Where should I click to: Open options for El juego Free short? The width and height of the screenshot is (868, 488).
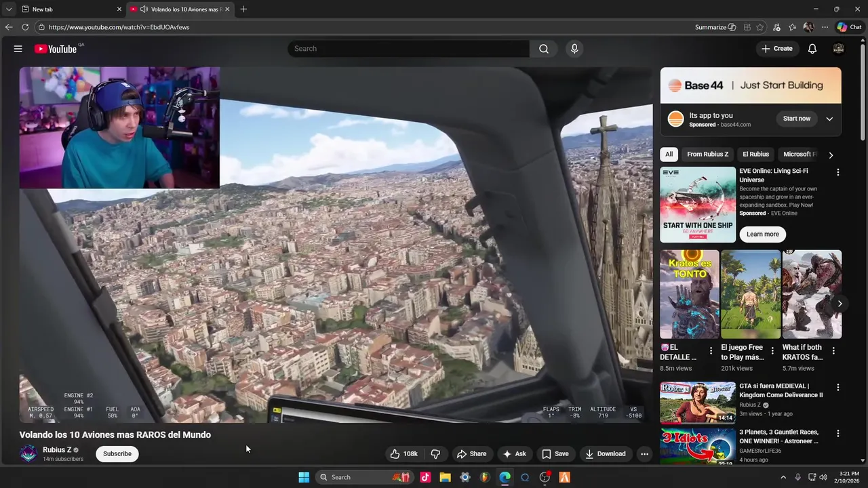772,350
